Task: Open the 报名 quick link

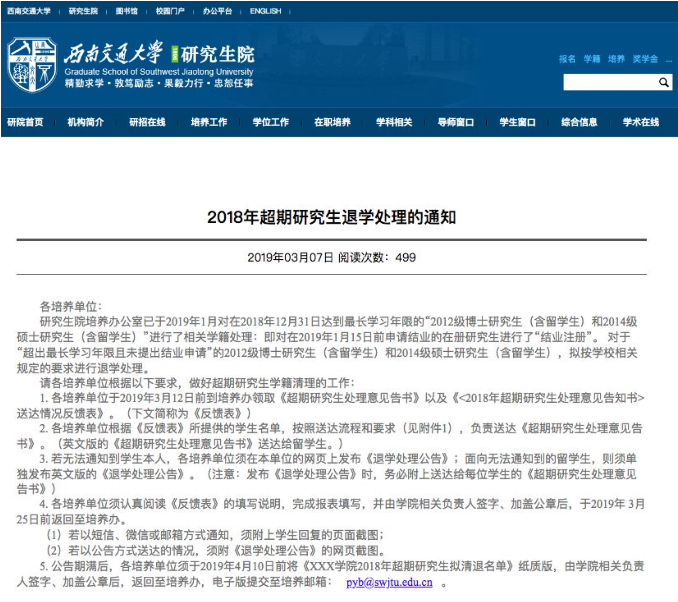Action: click(567, 59)
